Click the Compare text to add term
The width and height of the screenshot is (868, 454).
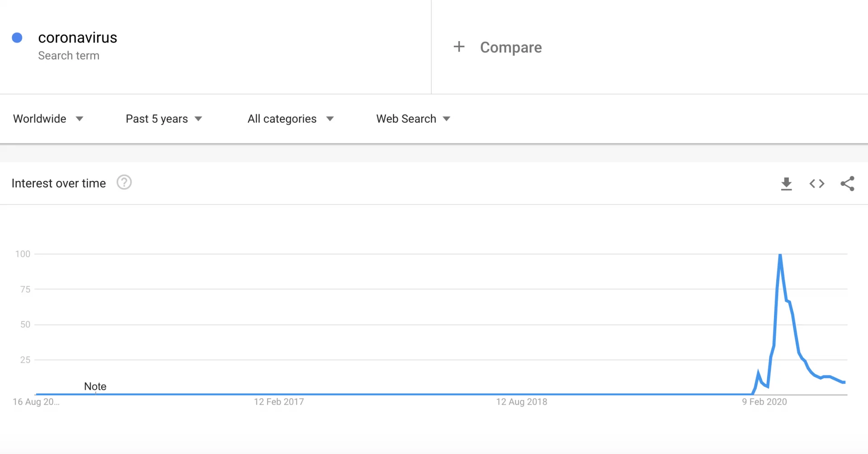[x=511, y=47]
